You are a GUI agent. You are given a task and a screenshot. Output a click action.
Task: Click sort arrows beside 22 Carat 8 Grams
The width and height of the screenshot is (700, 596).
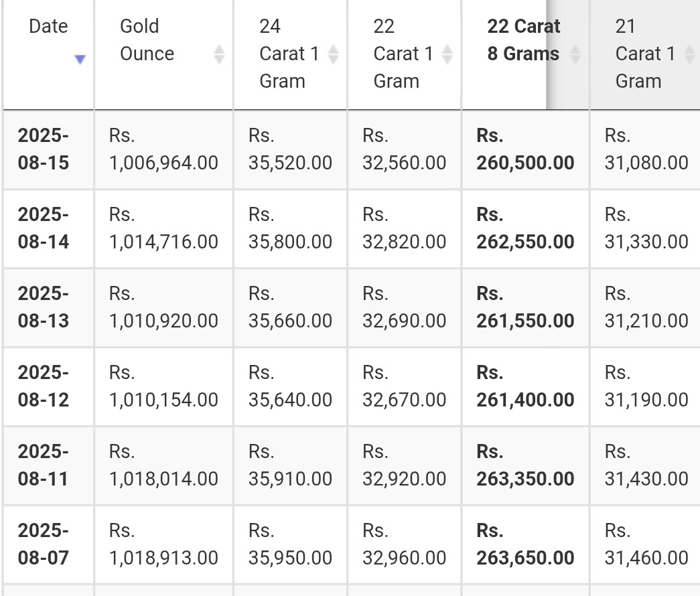575,54
